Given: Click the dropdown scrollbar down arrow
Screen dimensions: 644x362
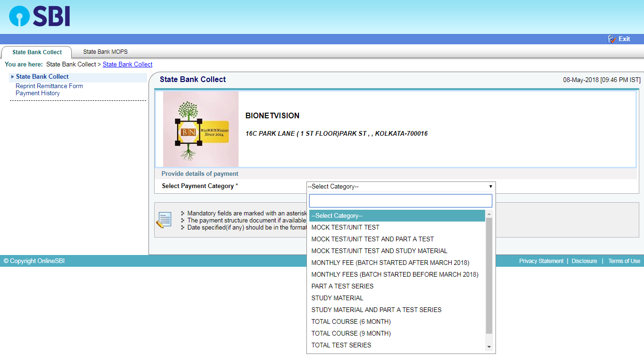Looking at the screenshot, I should tap(489, 347).
